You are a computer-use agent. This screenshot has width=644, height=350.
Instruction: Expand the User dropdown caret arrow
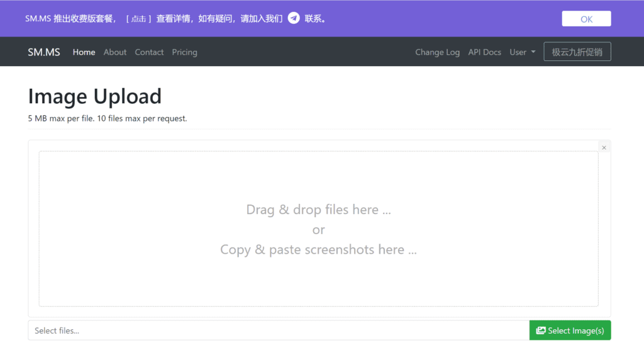point(533,52)
